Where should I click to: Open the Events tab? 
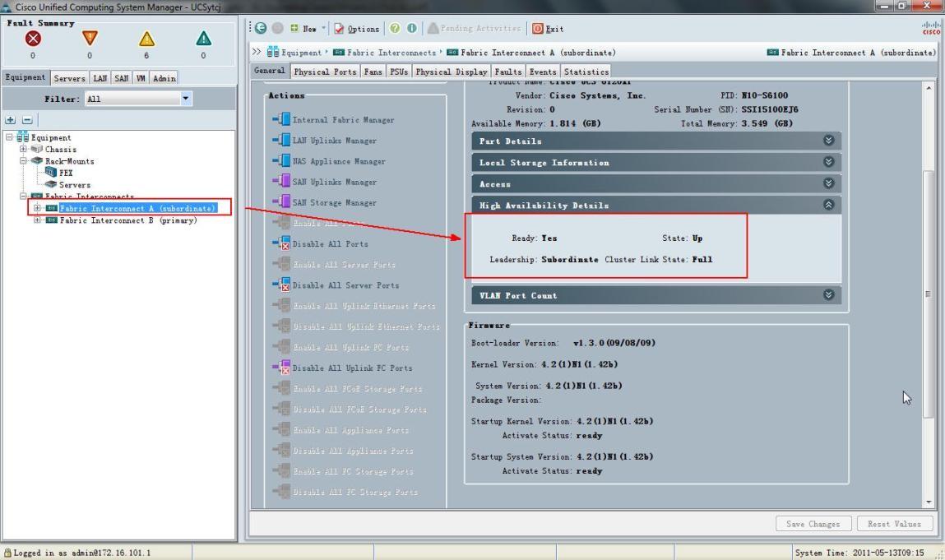pyautogui.click(x=543, y=71)
